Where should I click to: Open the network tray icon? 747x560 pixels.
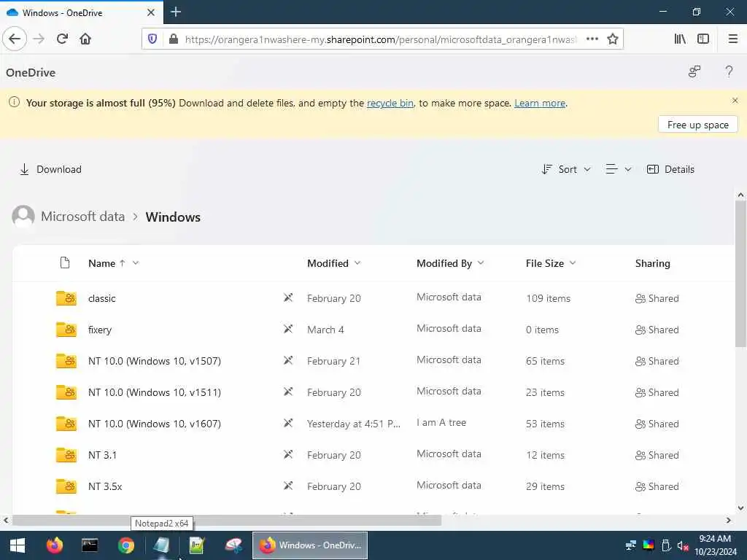point(631,545)
